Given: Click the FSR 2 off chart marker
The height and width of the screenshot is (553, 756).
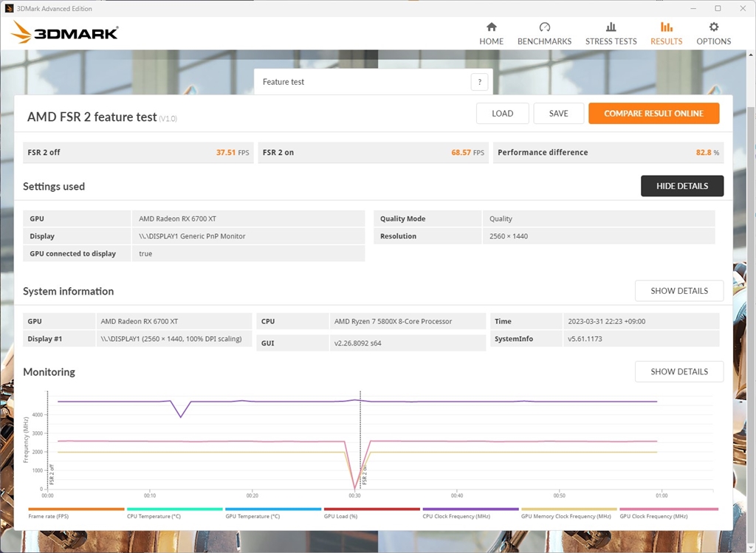Looking at the screenshot, I should pos(52,475).
